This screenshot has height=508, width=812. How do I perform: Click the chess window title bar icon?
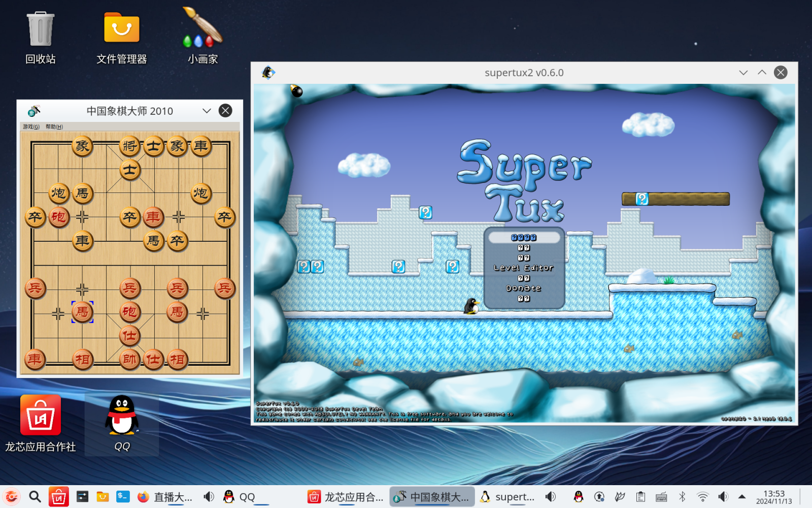coord(33,111)
